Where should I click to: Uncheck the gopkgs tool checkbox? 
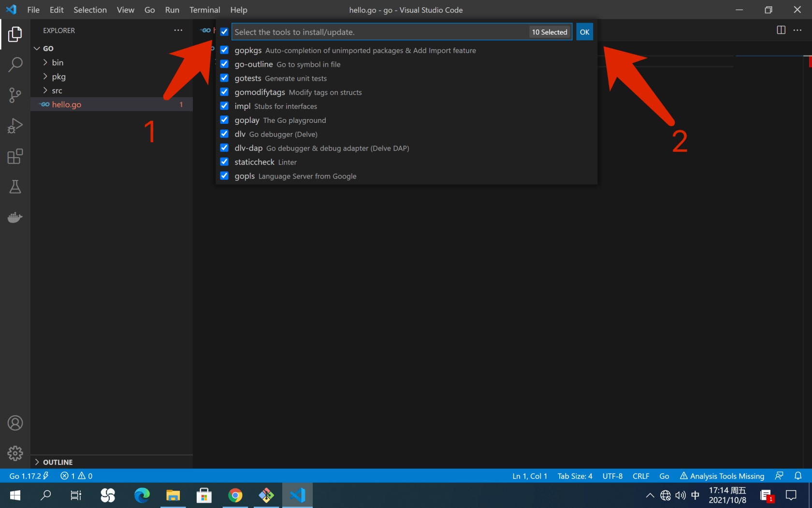(x=224, y=50)
